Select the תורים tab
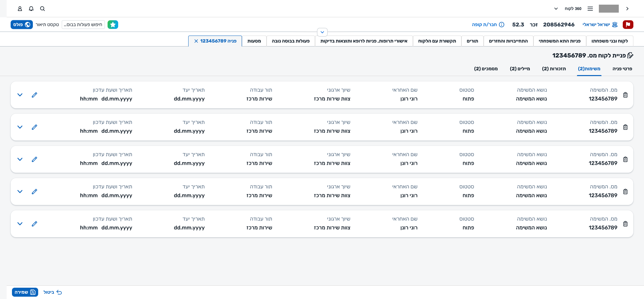Screen dimensions: 644x299 coord(472,41)
